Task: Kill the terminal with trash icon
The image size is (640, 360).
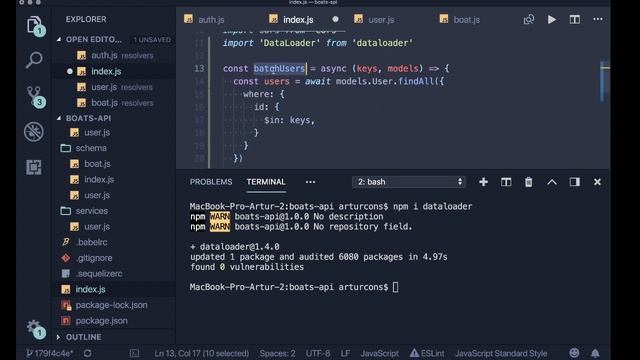Action: (x=529, y=182)
